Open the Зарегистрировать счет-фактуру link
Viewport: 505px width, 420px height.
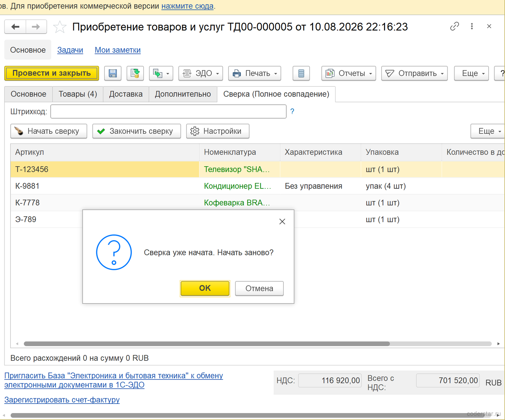[62, 400]
